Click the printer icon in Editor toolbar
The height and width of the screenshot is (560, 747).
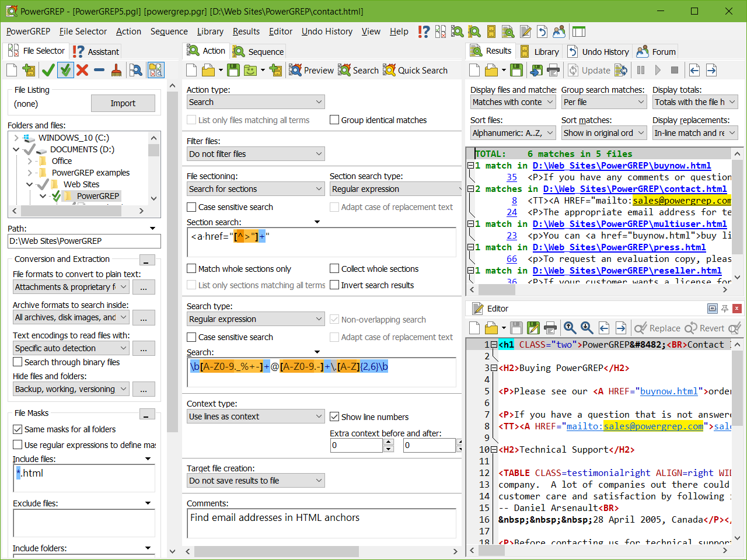click(550, 328)
